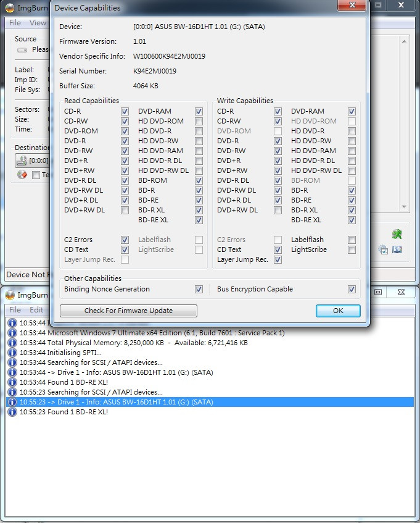The width and height of the screenshot is (420, 523).
Task: Toggle Write Capabilities Labelflash checkbox
Action: [x=352, y=240]
